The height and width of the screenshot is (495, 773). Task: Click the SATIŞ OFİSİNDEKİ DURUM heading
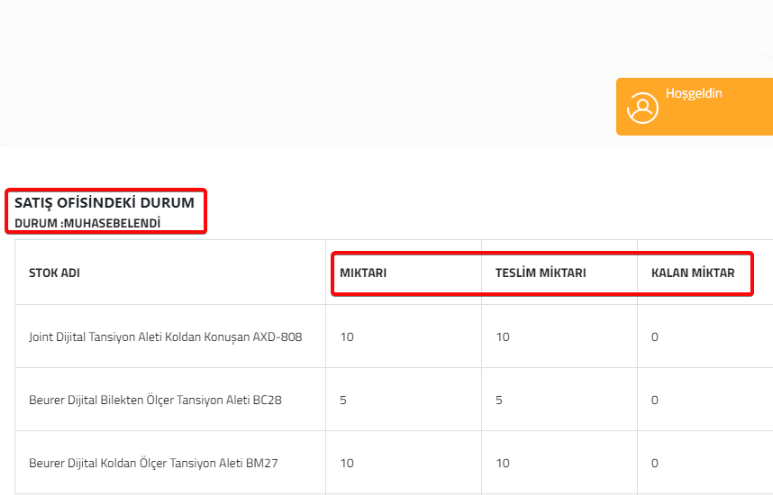pyautogui.click(x=104, y=203)
